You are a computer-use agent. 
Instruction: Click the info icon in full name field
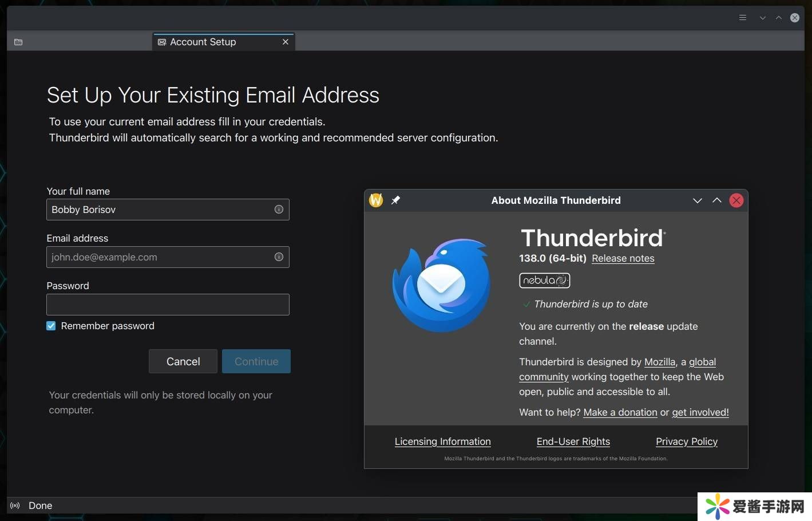pos(279,210)
